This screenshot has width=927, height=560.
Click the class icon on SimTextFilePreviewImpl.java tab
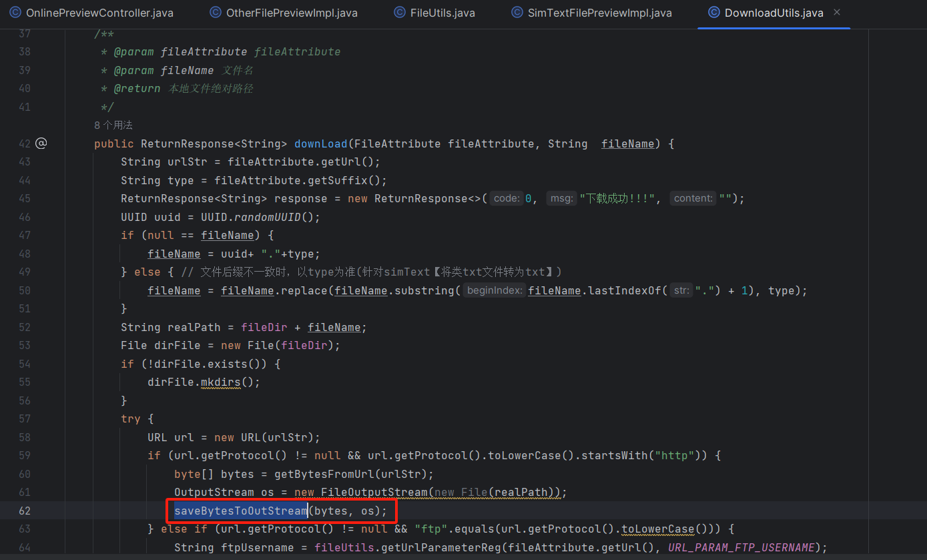tap(517, 13)
